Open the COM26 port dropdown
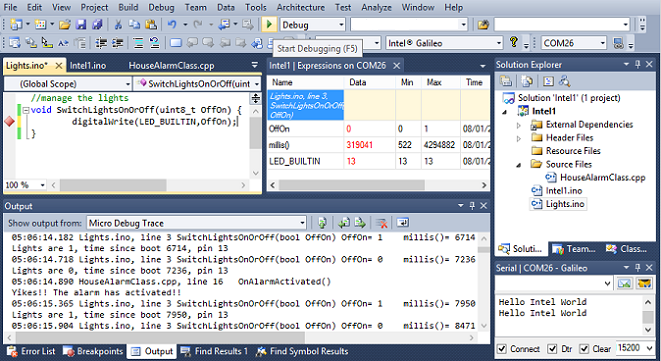Screen dimensions: 661x361 [x=602, y=43]
